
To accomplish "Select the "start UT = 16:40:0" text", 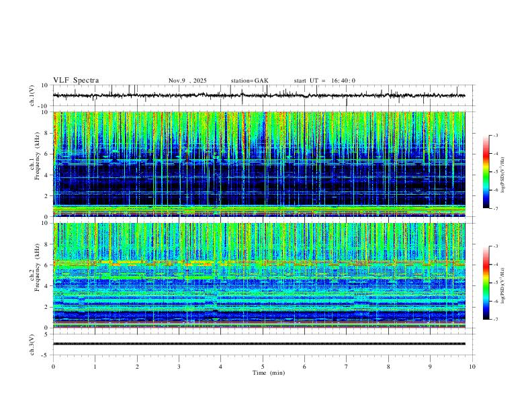I will [324, 81].
